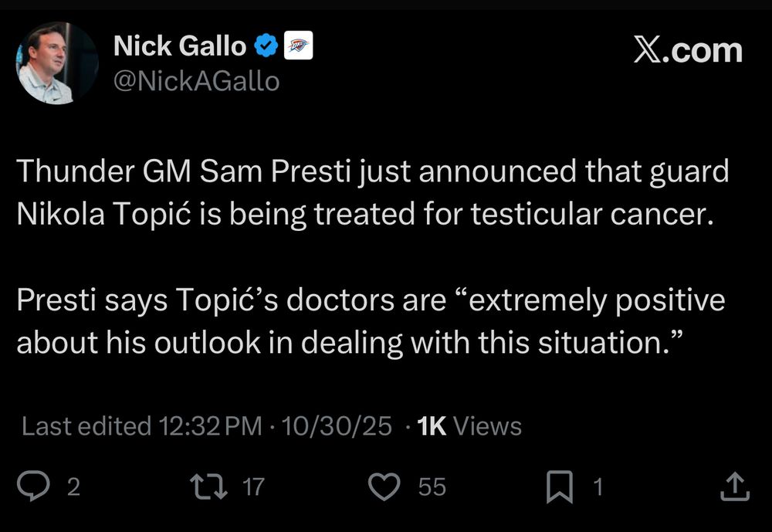View edit history via Last edited 12:32 PM
Viewport: 772px width, 532px height.
[141, 426]
